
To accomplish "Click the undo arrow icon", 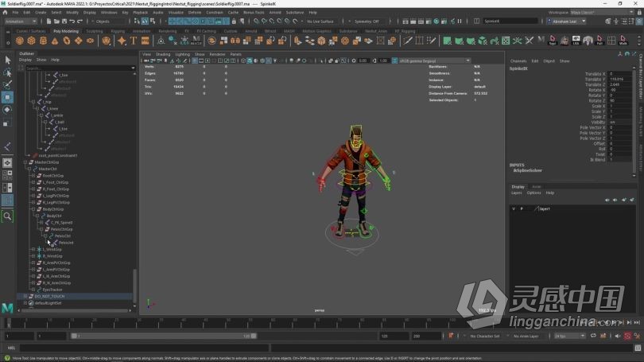I will click(72, 21).
